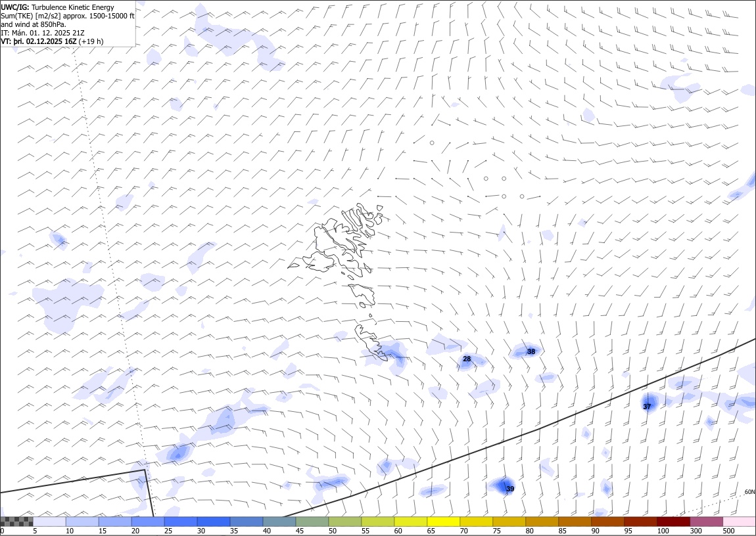Image resolution: width=756 pixels, height=536 pixels.
Task: Click the legend scale label 500
Action: tap(728, 531)
